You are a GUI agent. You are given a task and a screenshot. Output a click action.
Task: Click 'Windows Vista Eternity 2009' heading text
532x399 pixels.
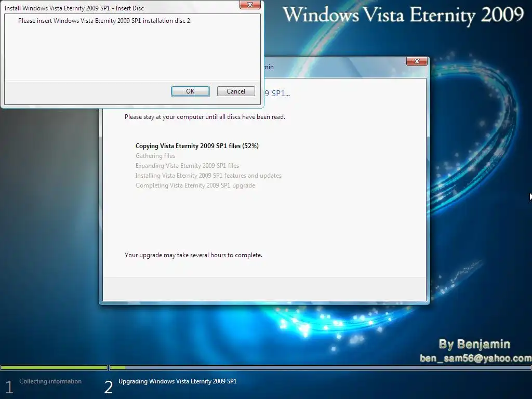pyautogui.click(x=403, y=15)
